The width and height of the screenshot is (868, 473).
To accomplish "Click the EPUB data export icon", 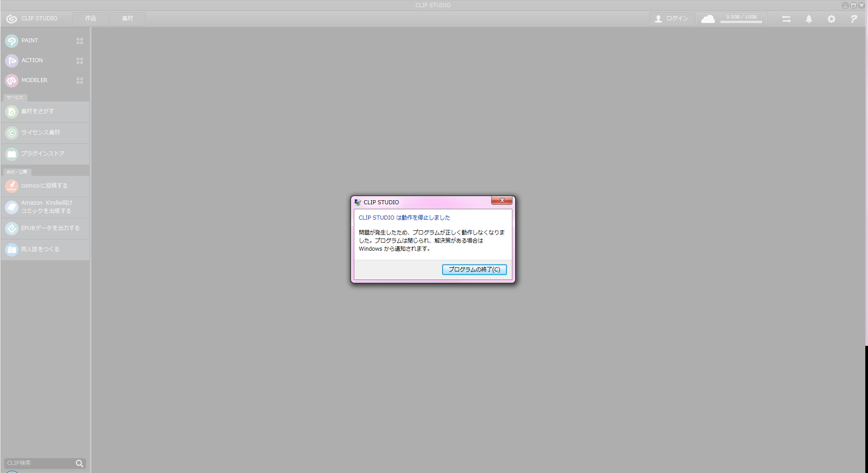I will (x=12, y=228).
